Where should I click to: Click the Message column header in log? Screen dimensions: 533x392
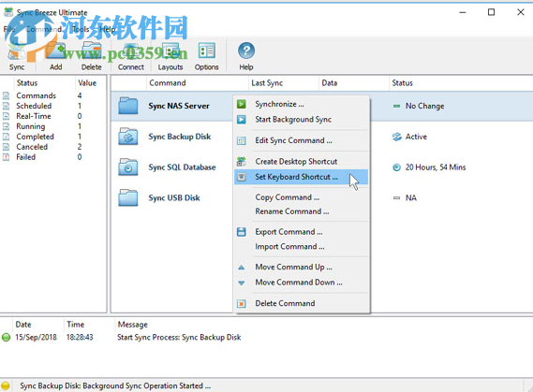pyautogui.click(x=133, y=325)
